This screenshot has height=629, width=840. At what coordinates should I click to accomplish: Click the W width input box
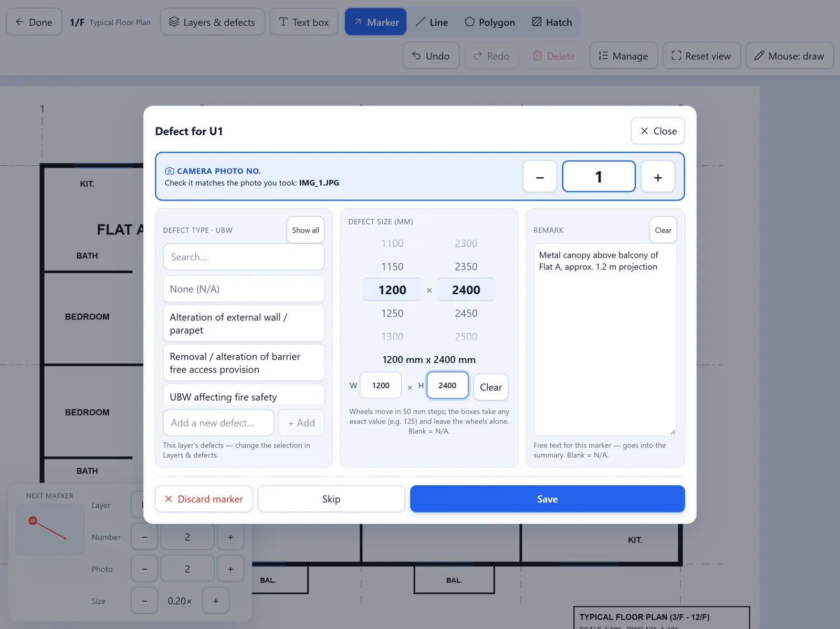pyautogui.click(x=381, y=386)
